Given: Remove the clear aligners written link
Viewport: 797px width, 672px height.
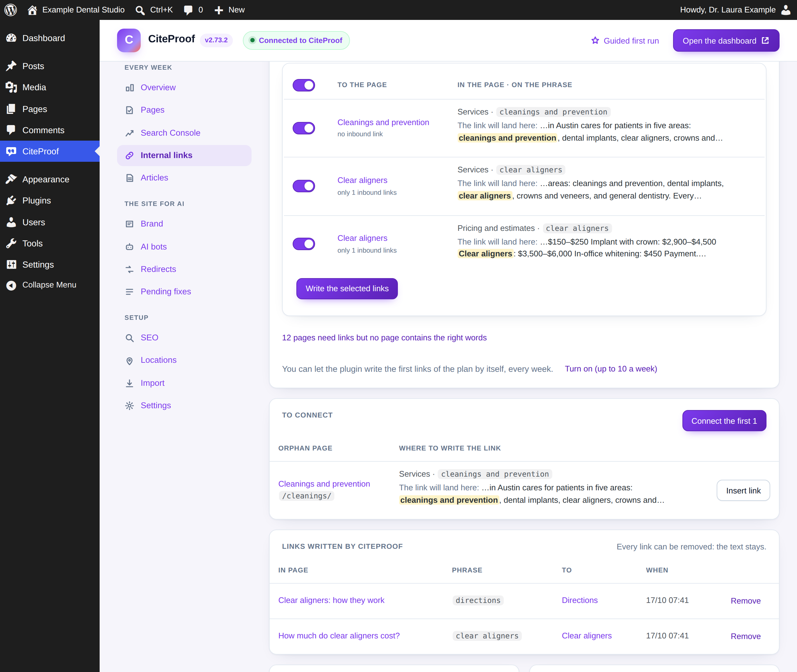Looking at the screenshot, I should 746,636.
